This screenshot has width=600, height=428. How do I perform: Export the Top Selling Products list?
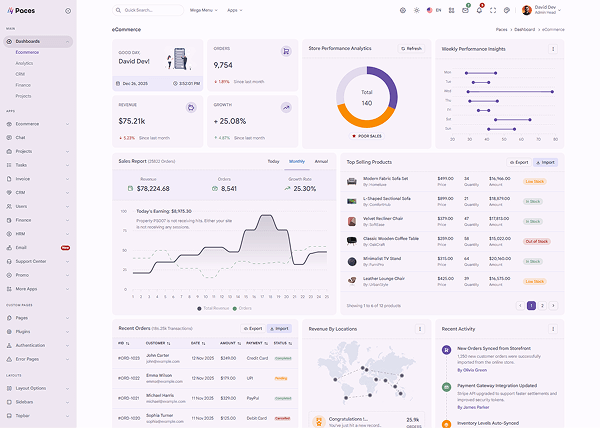(518, 161)
